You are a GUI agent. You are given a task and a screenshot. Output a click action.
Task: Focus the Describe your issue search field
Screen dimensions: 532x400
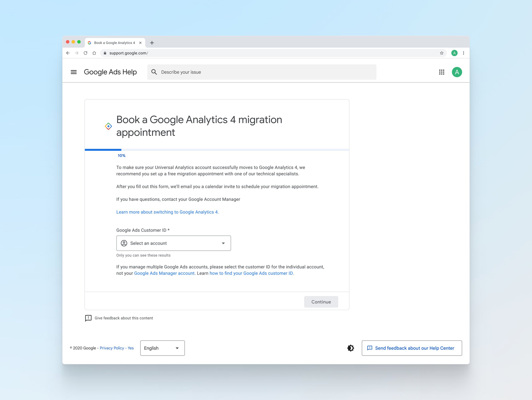click(262, 72)
